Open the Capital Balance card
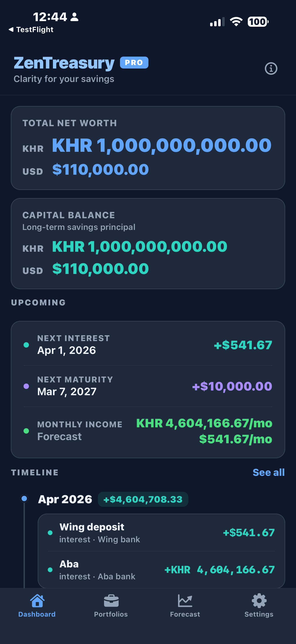 pyautogui.click(x=148, y=243)
